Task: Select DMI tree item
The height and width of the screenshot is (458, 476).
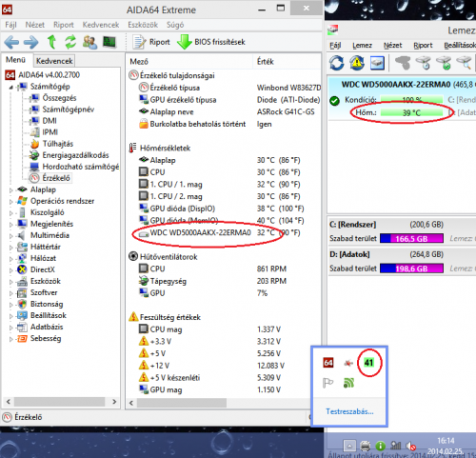Action: (50, 121)
